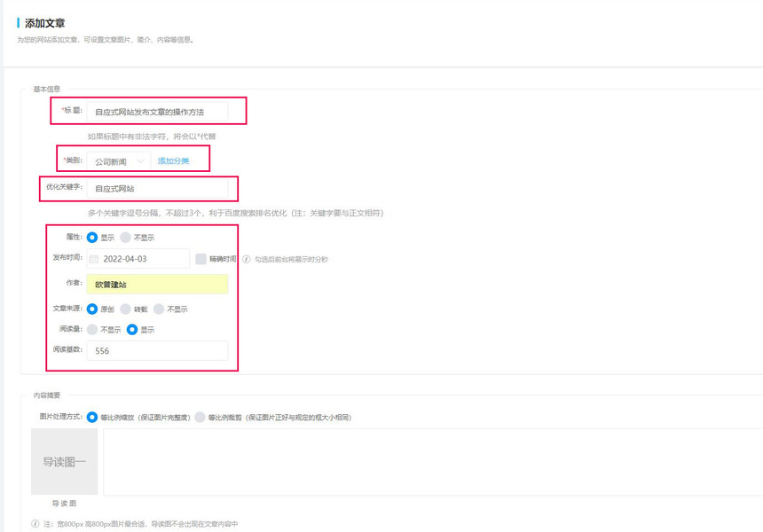Select 等比例裁剪 image processing option
Screen dimensions: 763x532
coord(200,418)
